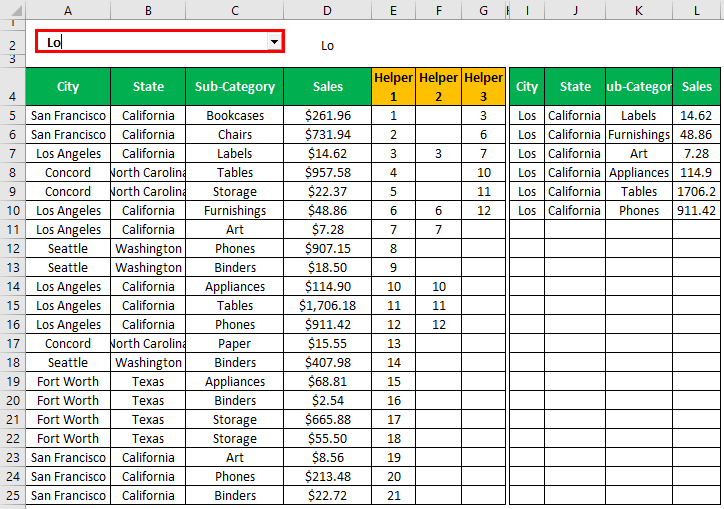Select the Chairs cell

(x=235, y=134)
